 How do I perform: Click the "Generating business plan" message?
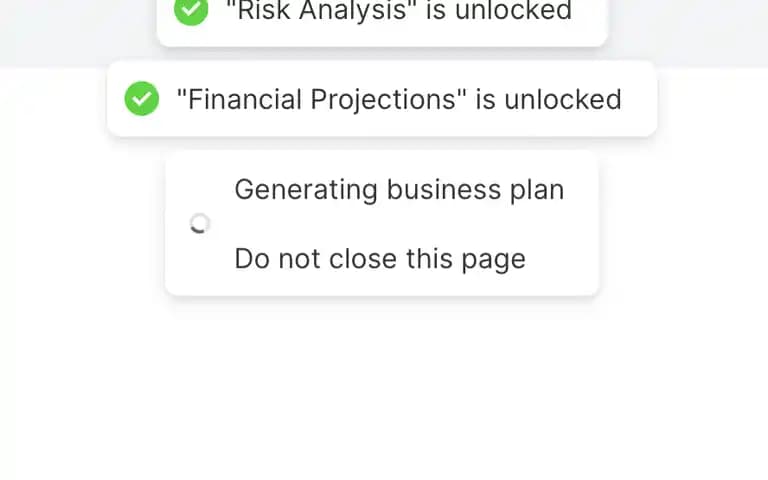click(399, 190)
